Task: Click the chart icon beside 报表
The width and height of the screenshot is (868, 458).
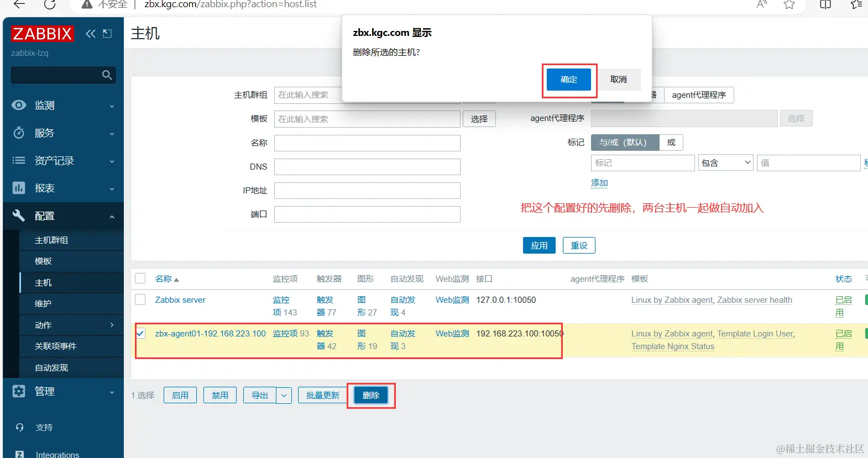Action: tap(19, 188)
